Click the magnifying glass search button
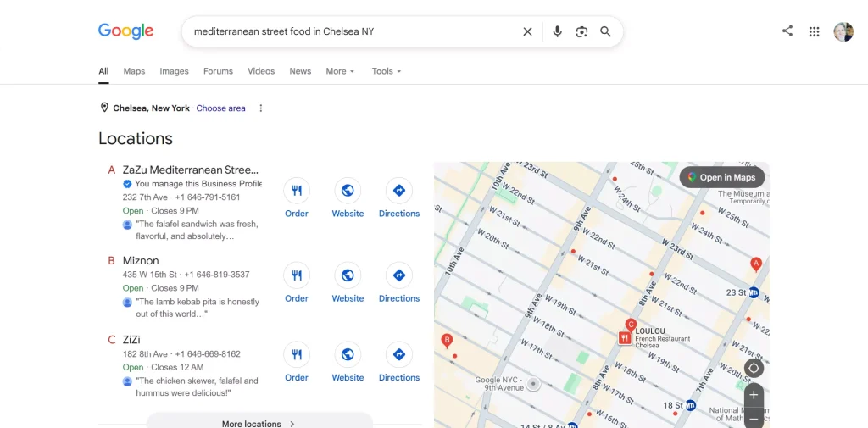 pyautogui.click(x=605, y=31)
